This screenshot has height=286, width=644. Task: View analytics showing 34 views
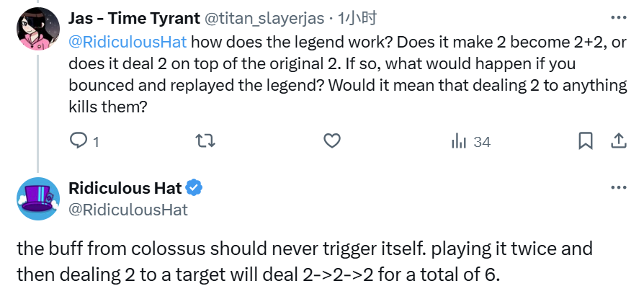pyautogui.click(x=470, y=142)
